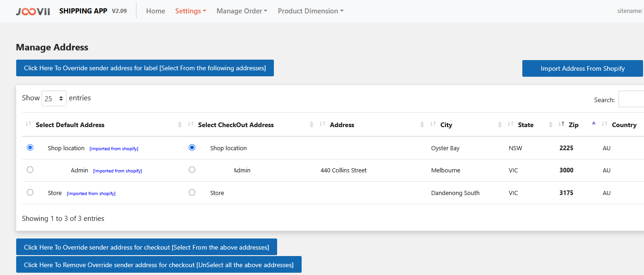Expand the Manage Order menu
The image size is (644, 275).
point(241,11)
